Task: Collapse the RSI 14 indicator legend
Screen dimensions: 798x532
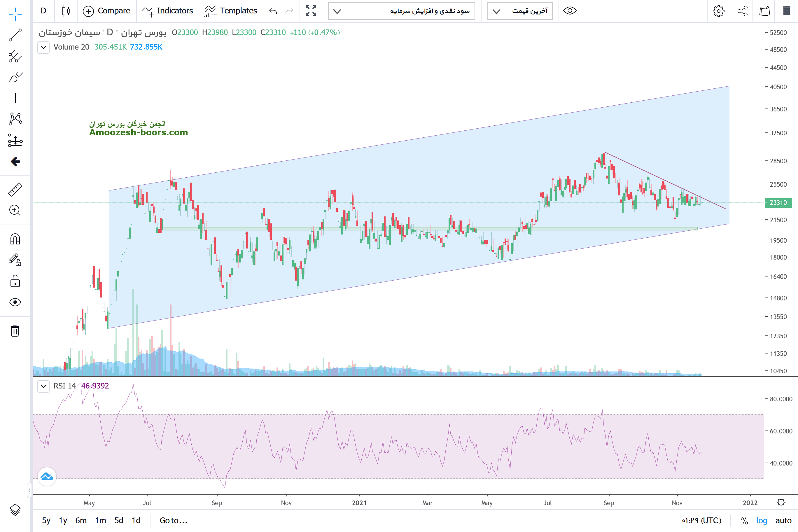Action: pyautogui.click(x=43, y=386)
